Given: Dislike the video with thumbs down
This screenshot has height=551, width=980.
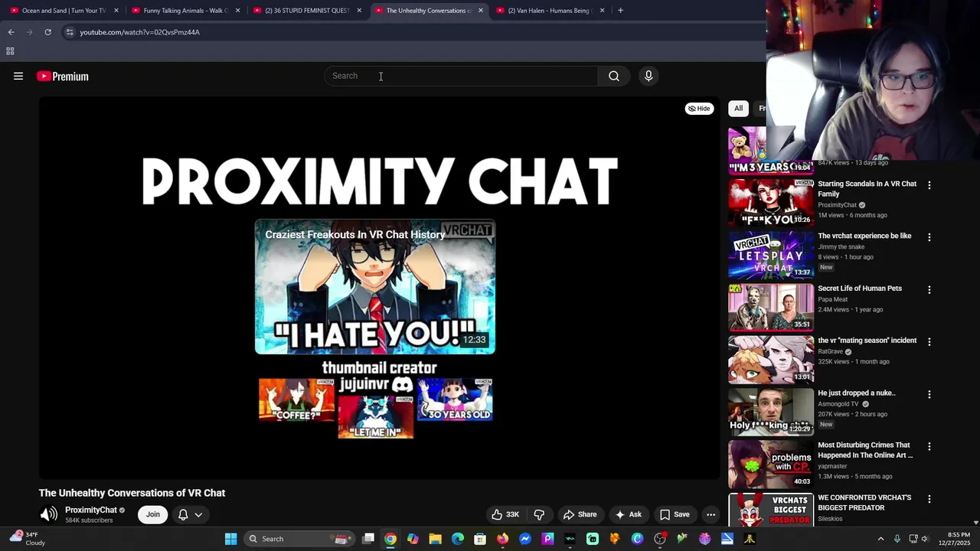Looking at the screenshot, I should (x=539, y=514).
